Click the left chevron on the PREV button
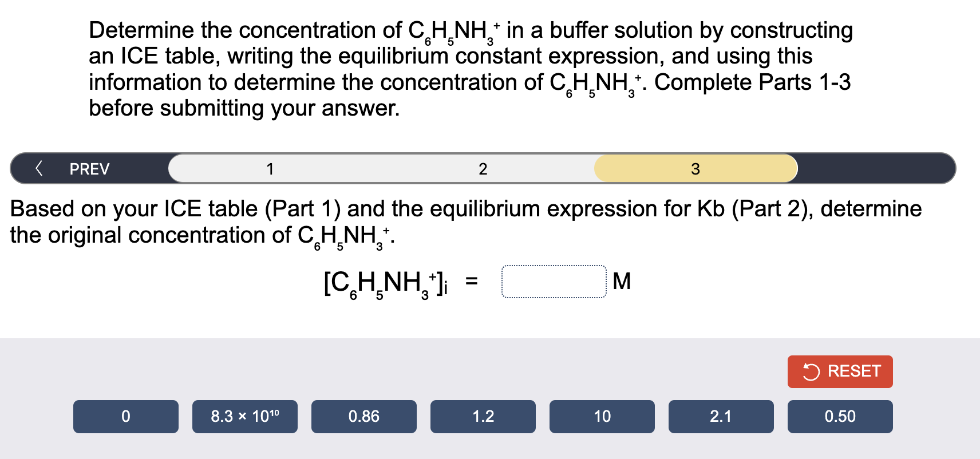980x459 pixels. tap(39, 168)
